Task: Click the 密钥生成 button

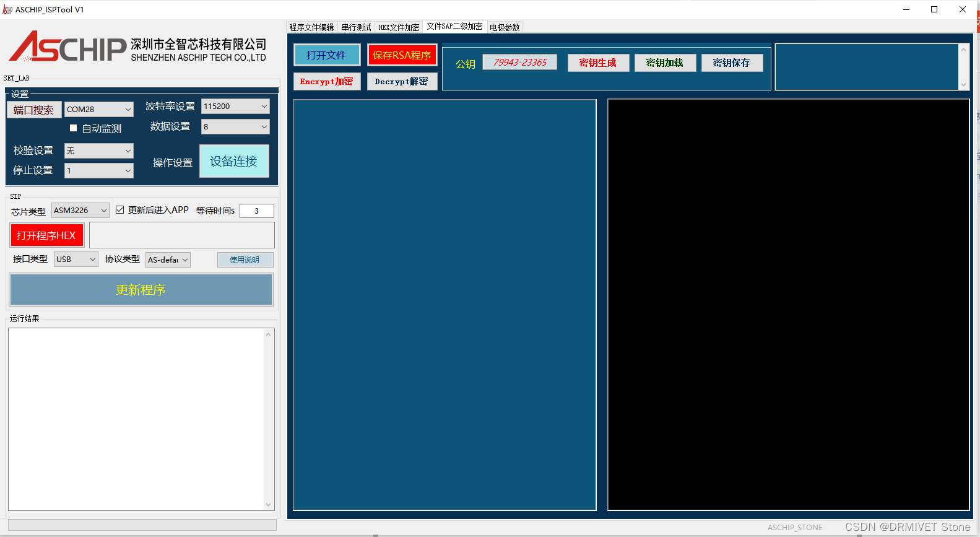Action: pos(598,63)
